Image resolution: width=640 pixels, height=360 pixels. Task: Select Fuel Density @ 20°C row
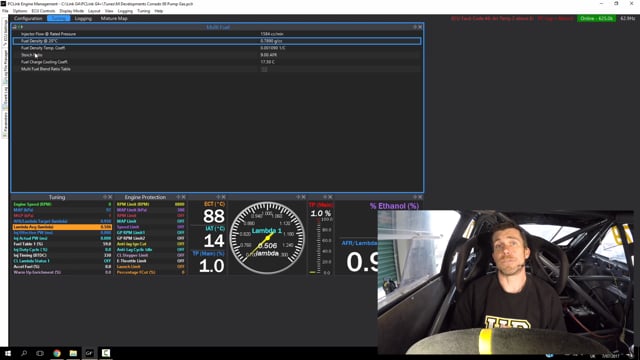(217, 41)
